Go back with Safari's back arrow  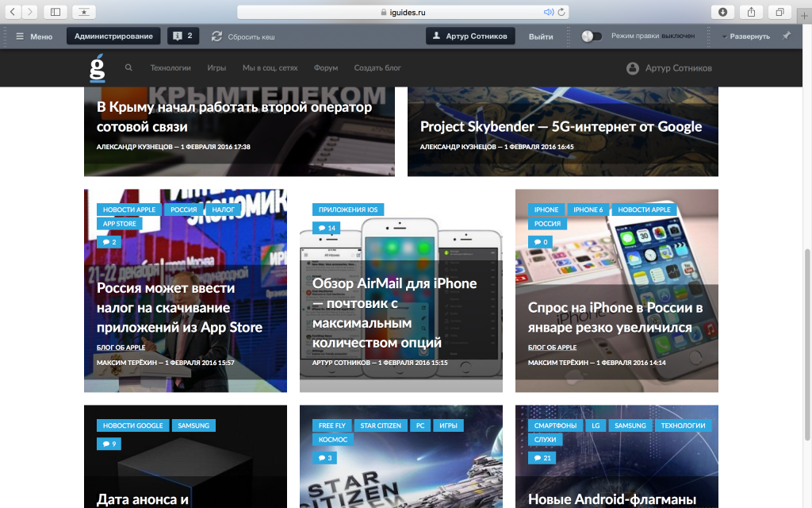[x=13, y=11]
